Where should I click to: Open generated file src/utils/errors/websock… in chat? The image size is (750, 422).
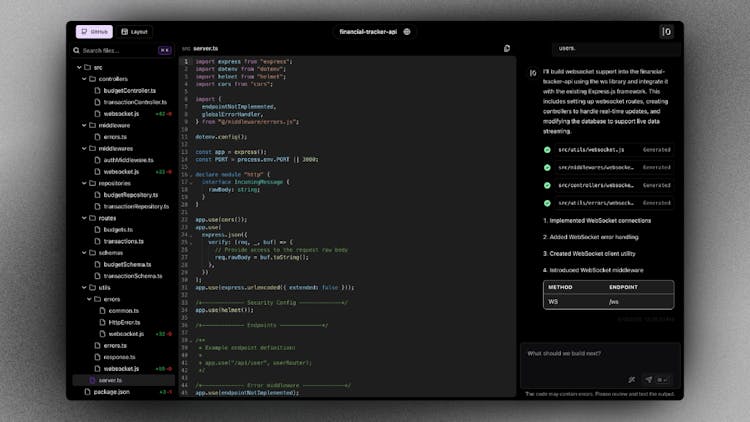tap(614, 203)
